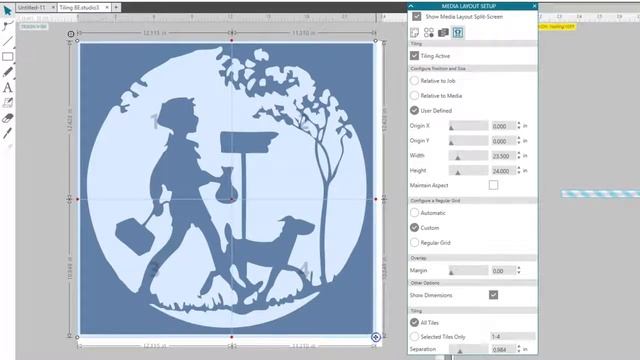The height and width of the screenshot is (360, 640).
Task: Click the Height value field 24.000
Action: tap(504, 171)
